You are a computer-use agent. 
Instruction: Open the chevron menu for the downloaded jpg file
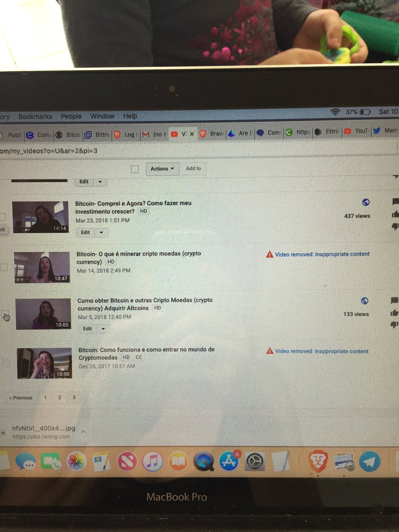[x=84, y=431]
